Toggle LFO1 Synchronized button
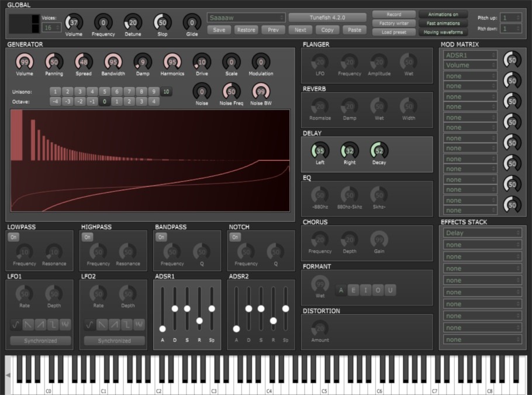 click(40, 341)
